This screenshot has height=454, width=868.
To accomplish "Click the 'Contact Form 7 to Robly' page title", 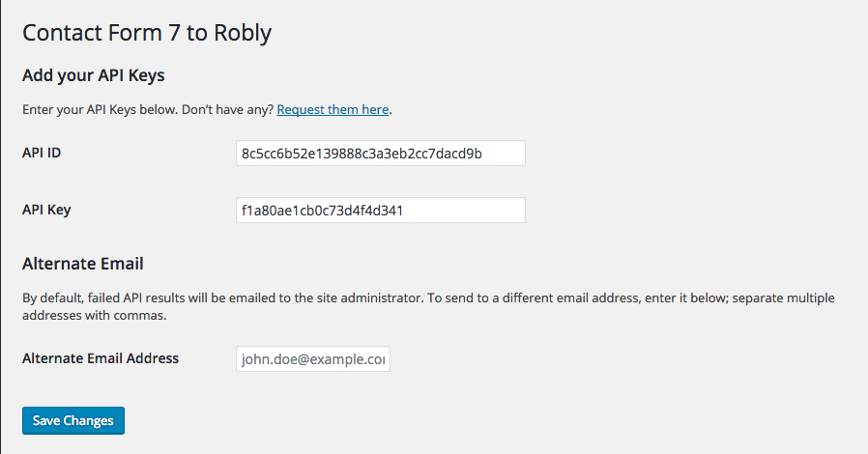I will pos(147,33).
